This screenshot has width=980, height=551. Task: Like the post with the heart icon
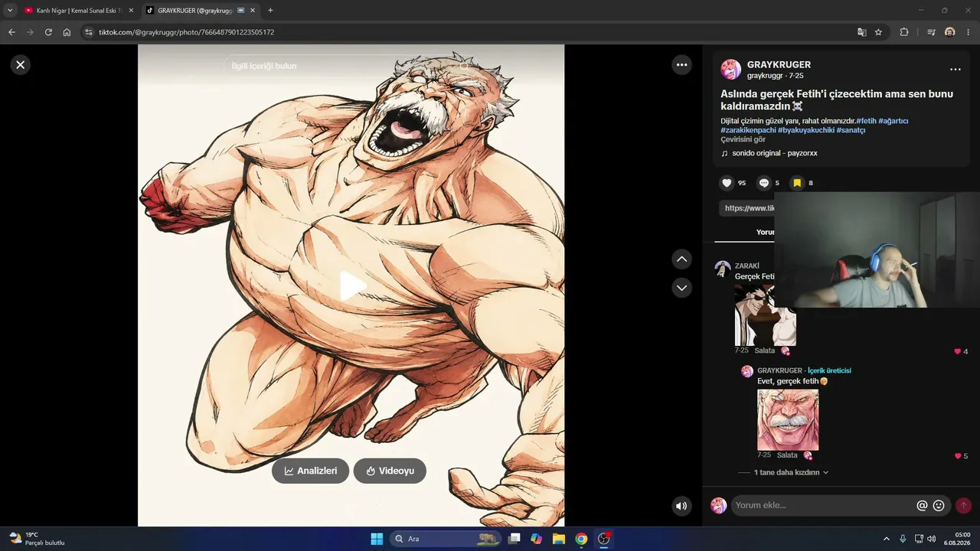[x=727, y=183]
